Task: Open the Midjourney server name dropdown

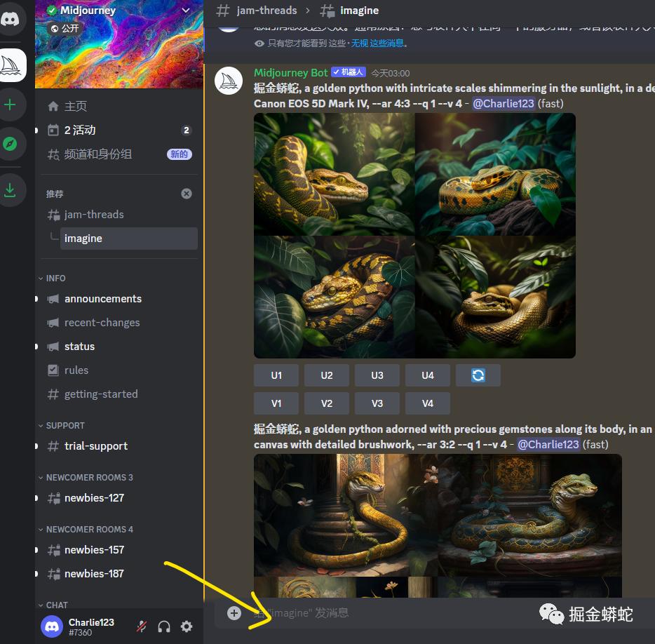Action: [186, 11]
